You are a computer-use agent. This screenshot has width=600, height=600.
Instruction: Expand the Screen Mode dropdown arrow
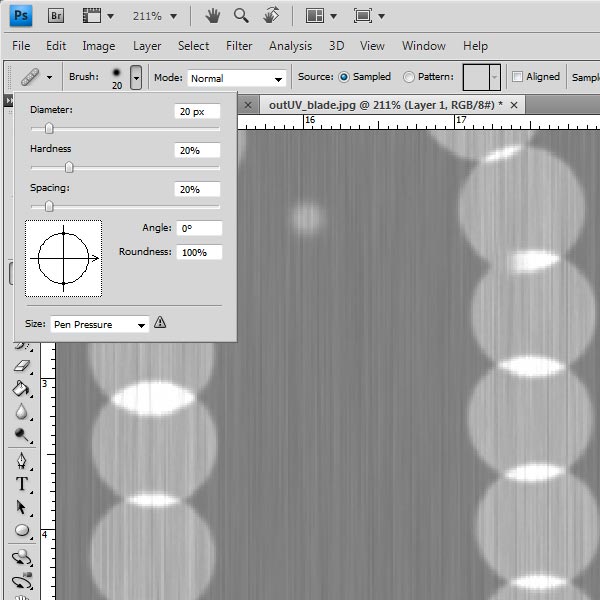(x=381, y=16)
